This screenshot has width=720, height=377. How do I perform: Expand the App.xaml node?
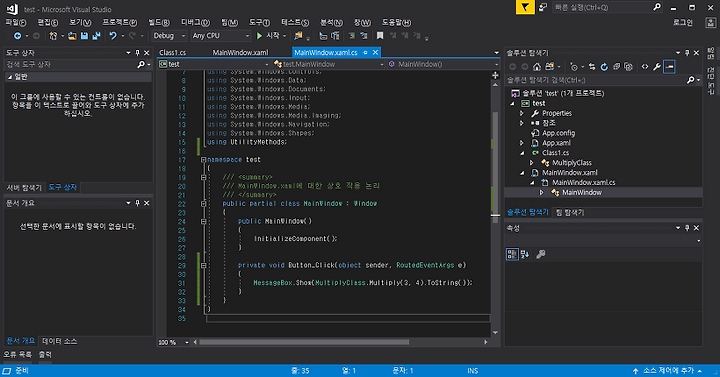(x=522, y=143)
